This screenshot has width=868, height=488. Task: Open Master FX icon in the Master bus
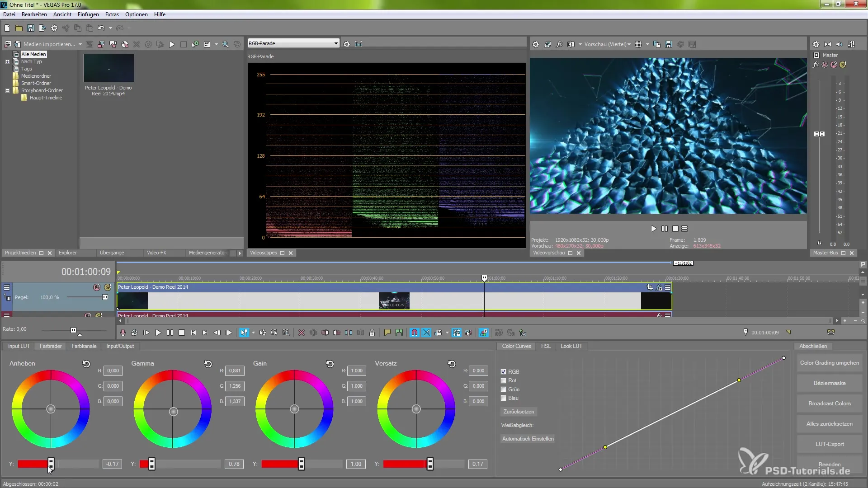(816, 65)
